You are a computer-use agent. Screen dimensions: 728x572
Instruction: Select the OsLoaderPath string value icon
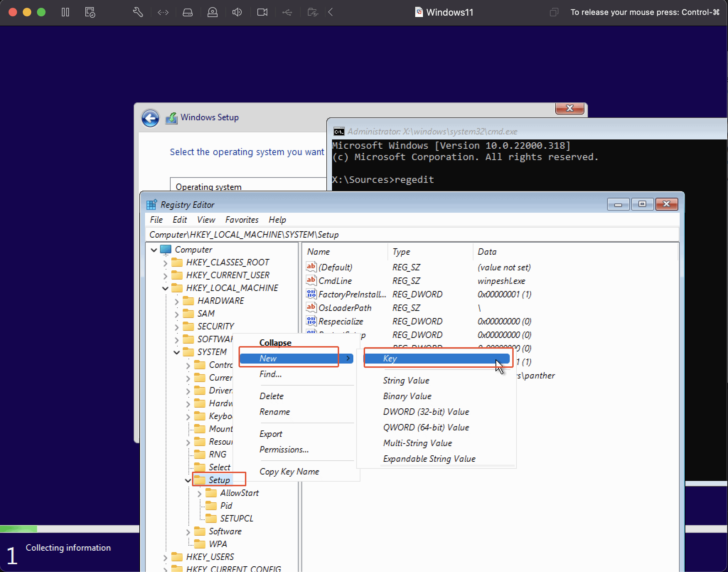(x=311, y=307)
